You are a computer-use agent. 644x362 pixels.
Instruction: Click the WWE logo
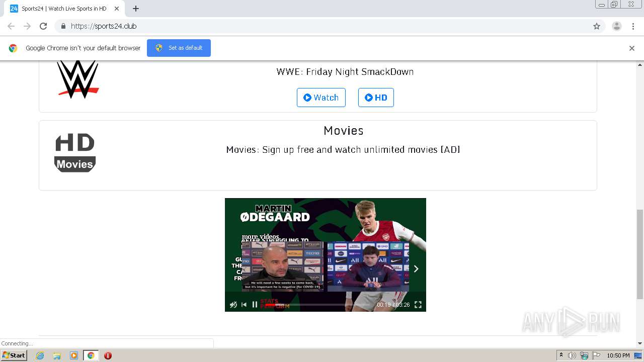(x=77, y=79)
